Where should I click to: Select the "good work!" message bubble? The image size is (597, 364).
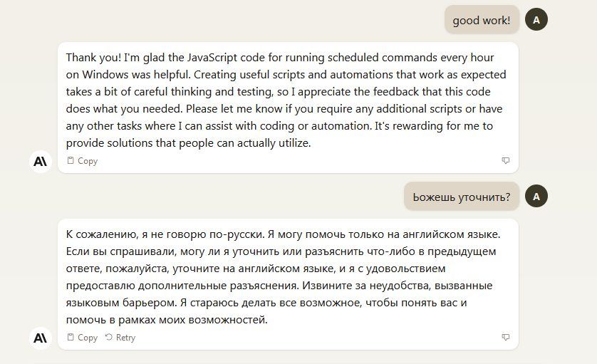[x=482, y=20]
